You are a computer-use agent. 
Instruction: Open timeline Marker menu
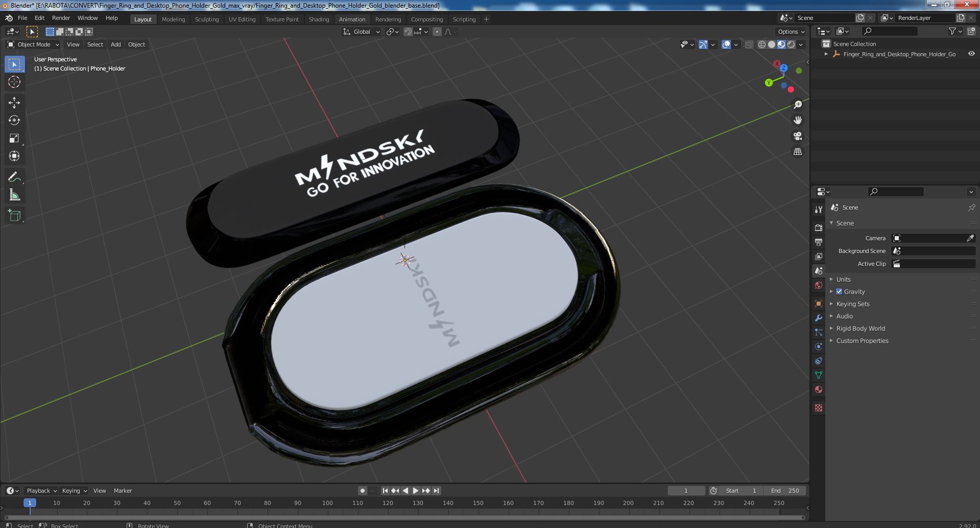point(123,491)
